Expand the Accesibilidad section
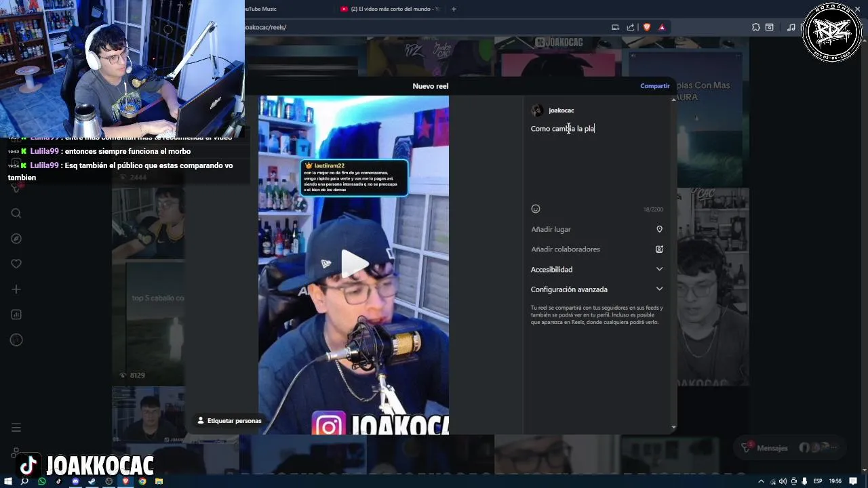 point(597,269)
